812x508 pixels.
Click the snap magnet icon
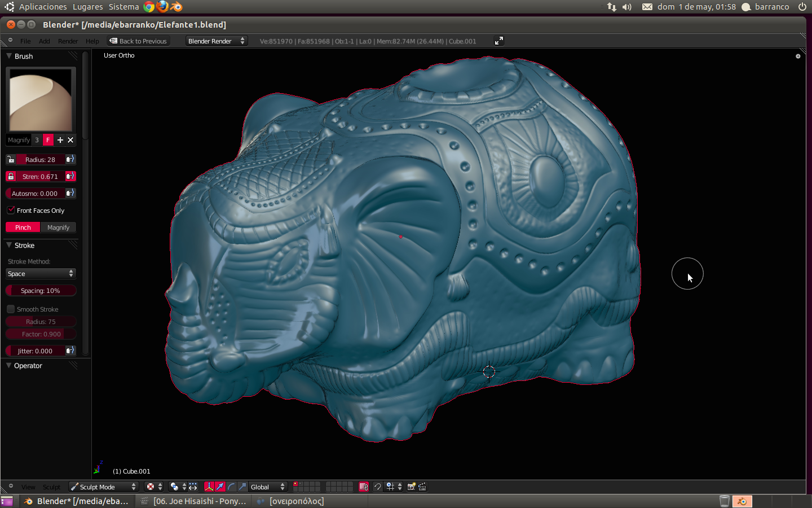click(x=378, y=487)
